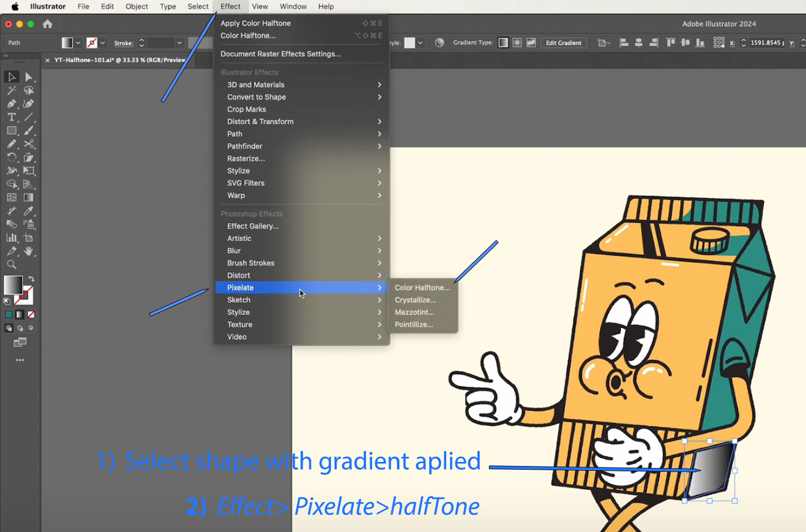Switch to Linear gradient type
Image resolution: width=806 pixels, height=532 pixels.
[x=503, y=43]
